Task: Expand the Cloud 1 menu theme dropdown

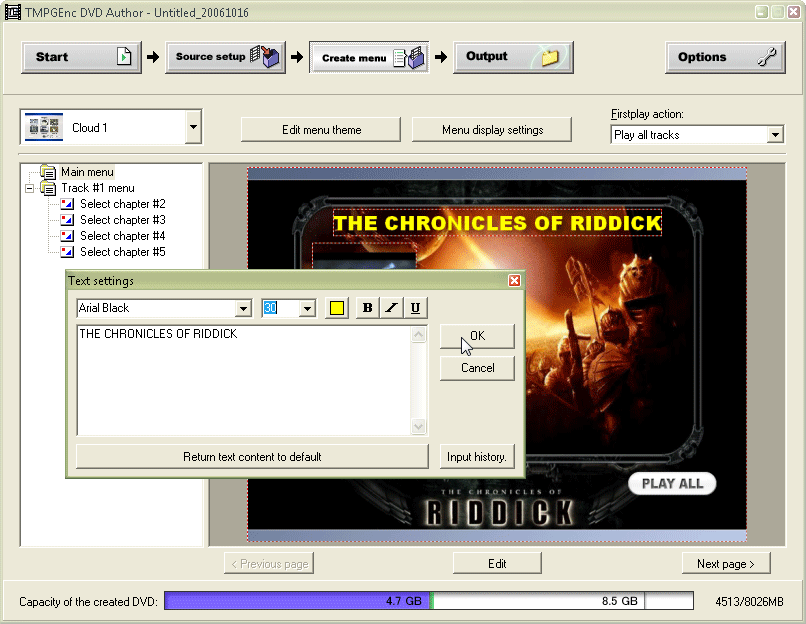Action: [x=193, y=126]
